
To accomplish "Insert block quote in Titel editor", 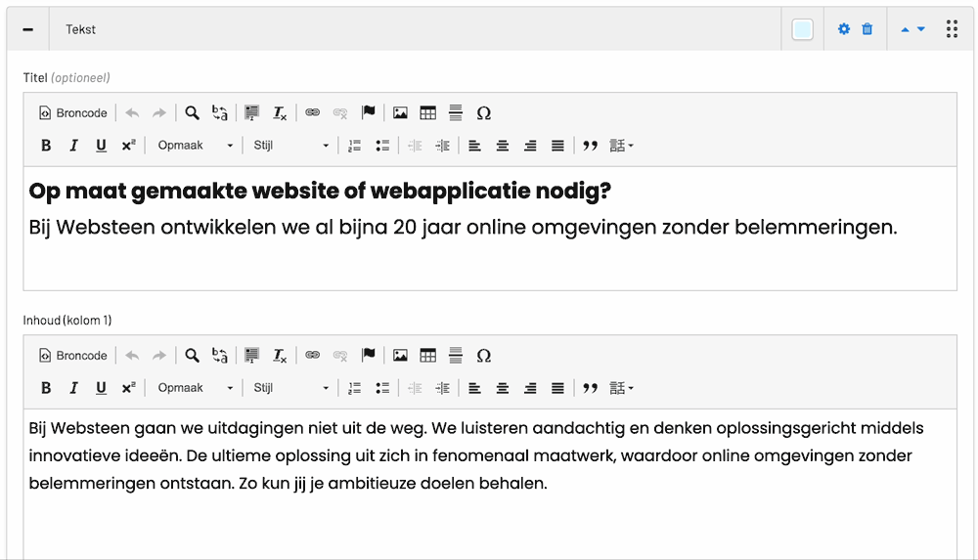I will click(590, 146).
